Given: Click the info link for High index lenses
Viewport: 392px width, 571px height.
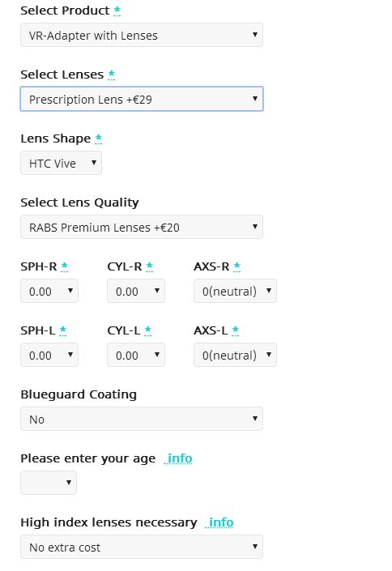Looking at the screenshot, I should click(x=220, y=522).
